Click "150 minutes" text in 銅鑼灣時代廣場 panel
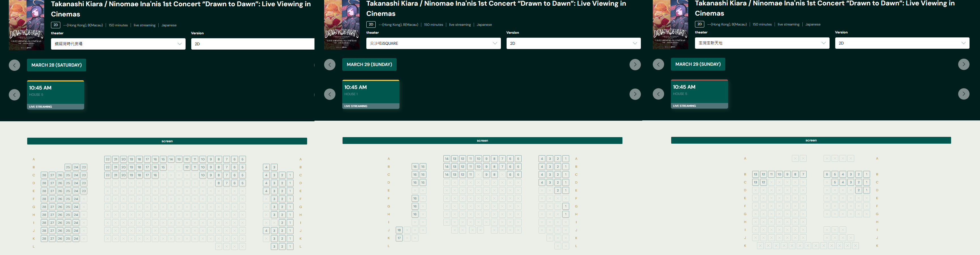 pos(118,25)
